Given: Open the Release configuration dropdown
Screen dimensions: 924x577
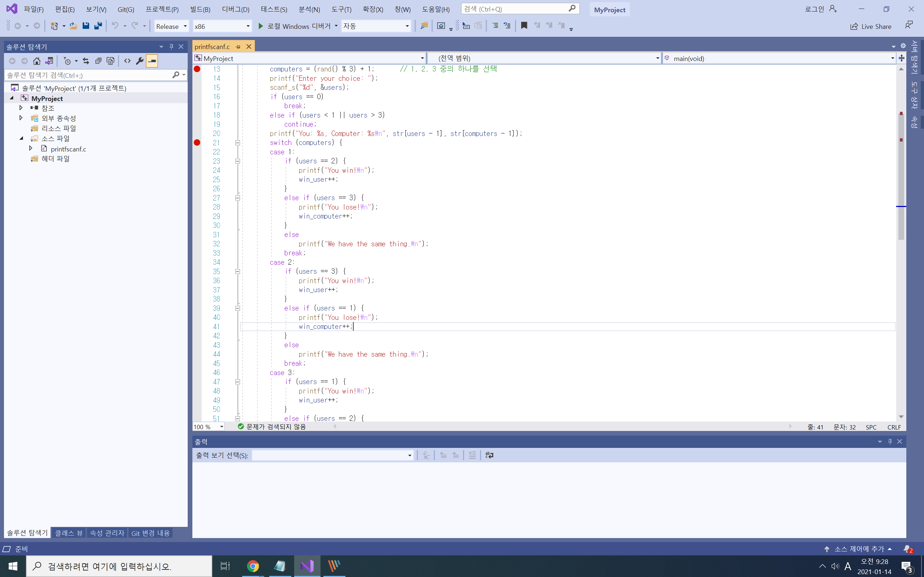Looking at the screenshot, I should click(171, 26).
